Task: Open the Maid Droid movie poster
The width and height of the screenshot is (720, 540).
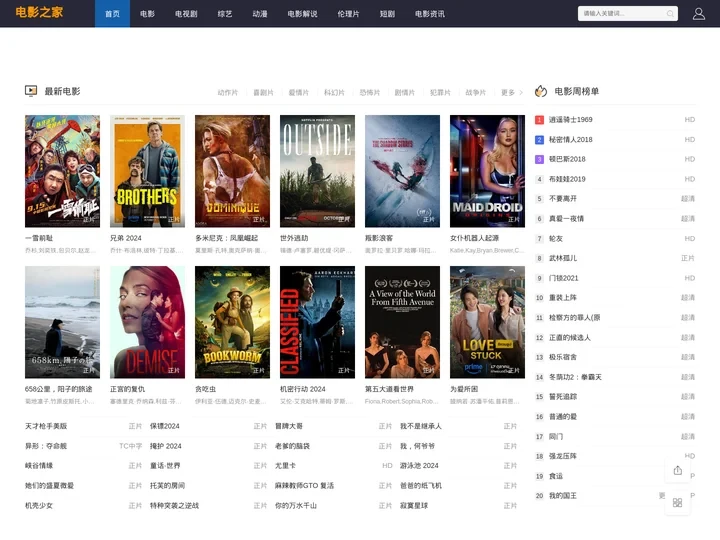Action: click(487, 171)
